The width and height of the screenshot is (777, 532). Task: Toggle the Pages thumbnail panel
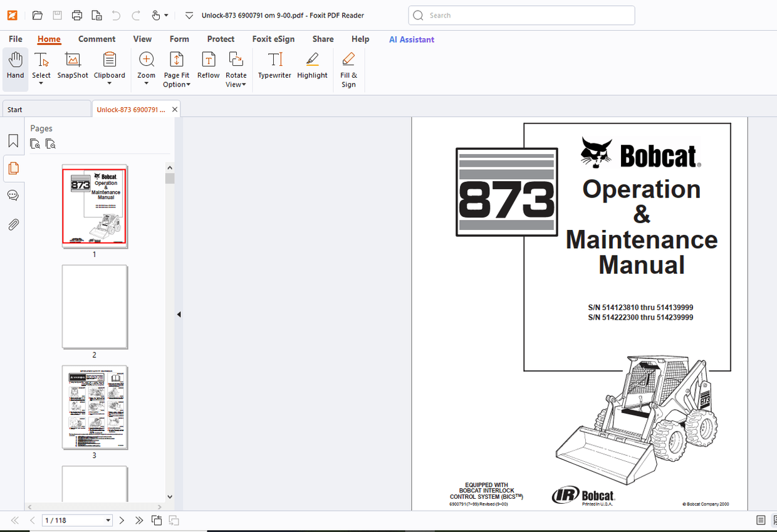click(13, 168)
